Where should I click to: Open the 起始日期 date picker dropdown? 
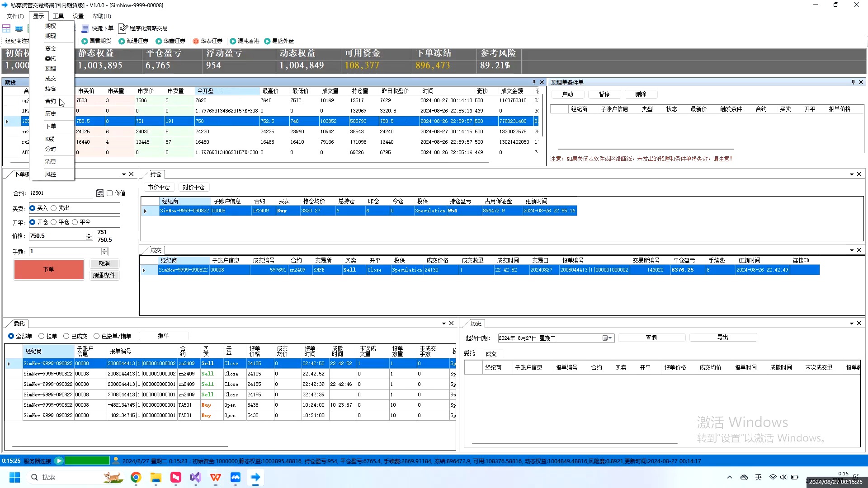point(607,338)
